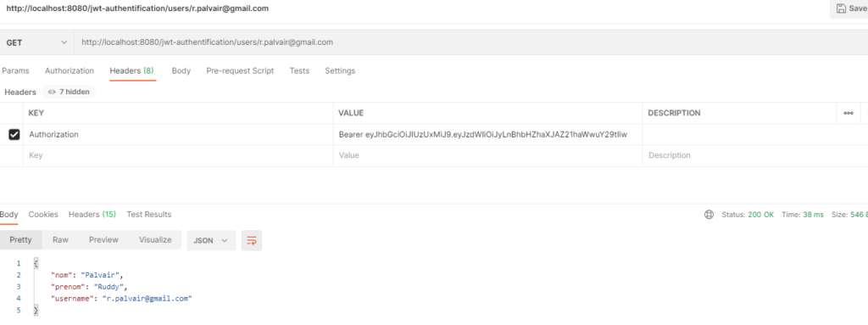868x325 pixels.
Task: Open the three-dots column options menu
Action: point(848,113)
